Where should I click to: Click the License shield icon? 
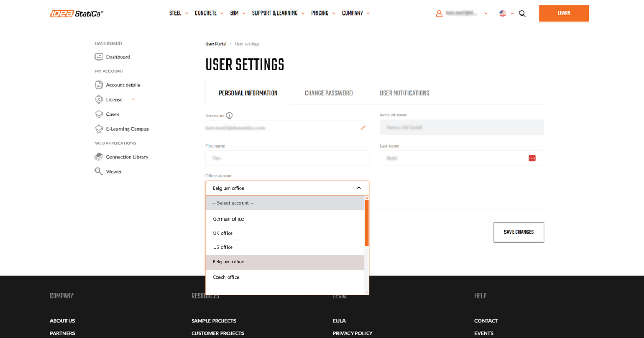pos(99,100)
